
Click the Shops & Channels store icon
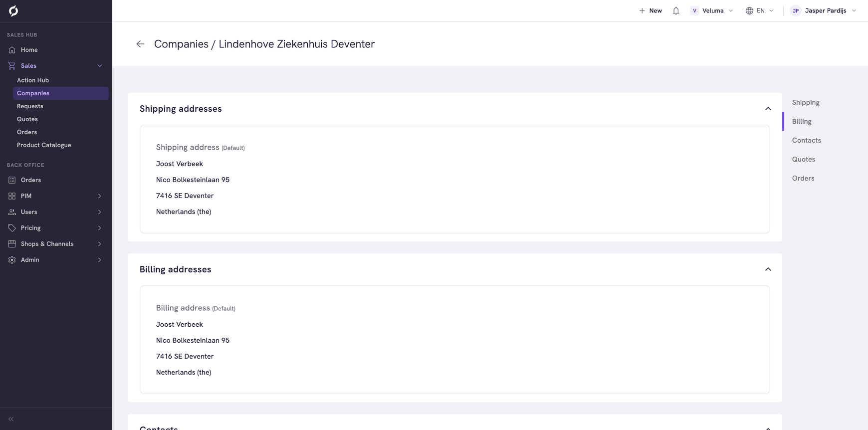[12, 244]
